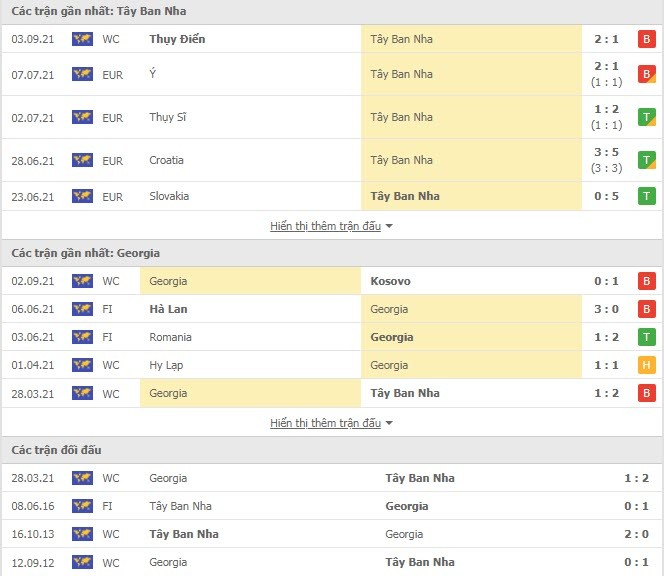
Task: Click the 3 : 5 score for Croatia match
Action: (606, 152)
